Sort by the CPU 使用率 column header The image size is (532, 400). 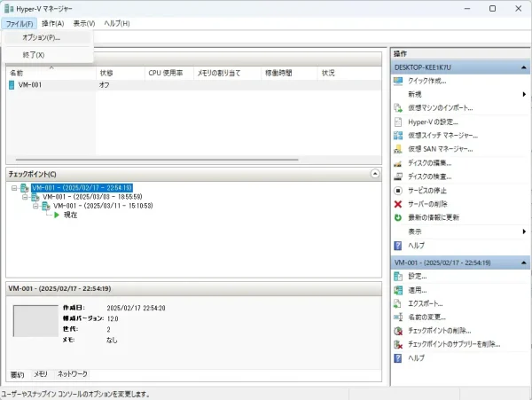tap(169, 74)
